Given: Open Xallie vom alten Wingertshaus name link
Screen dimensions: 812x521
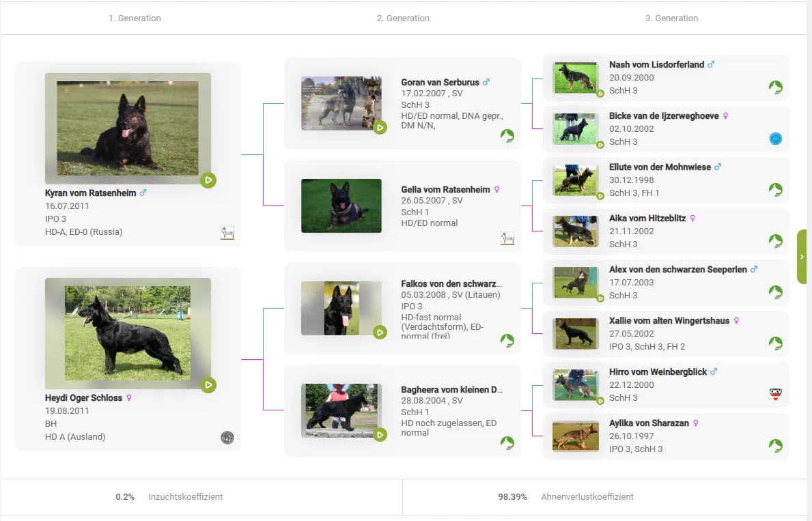Looking at the screenshot, I should tap(669, 321).
